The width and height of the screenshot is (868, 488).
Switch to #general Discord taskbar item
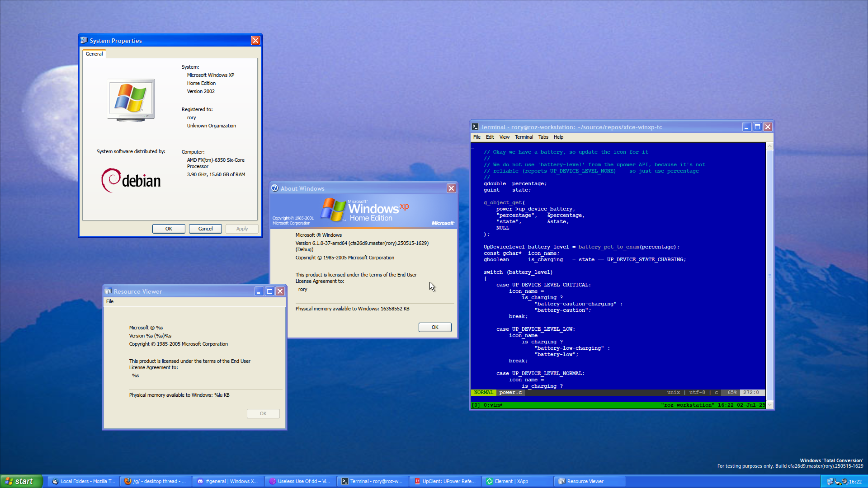228,481
